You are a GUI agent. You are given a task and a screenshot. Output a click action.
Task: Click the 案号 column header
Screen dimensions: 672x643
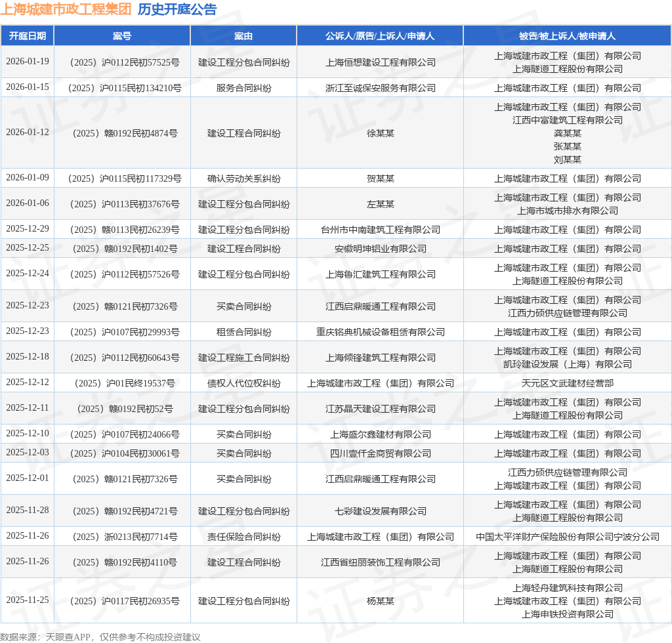coord(122,36)
